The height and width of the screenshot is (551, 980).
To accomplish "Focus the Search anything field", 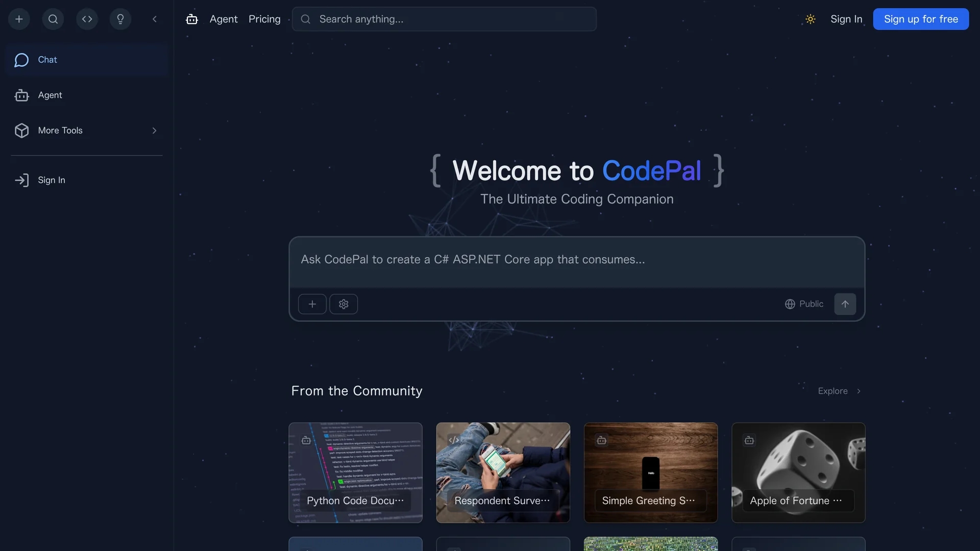I will pos(444,19).
